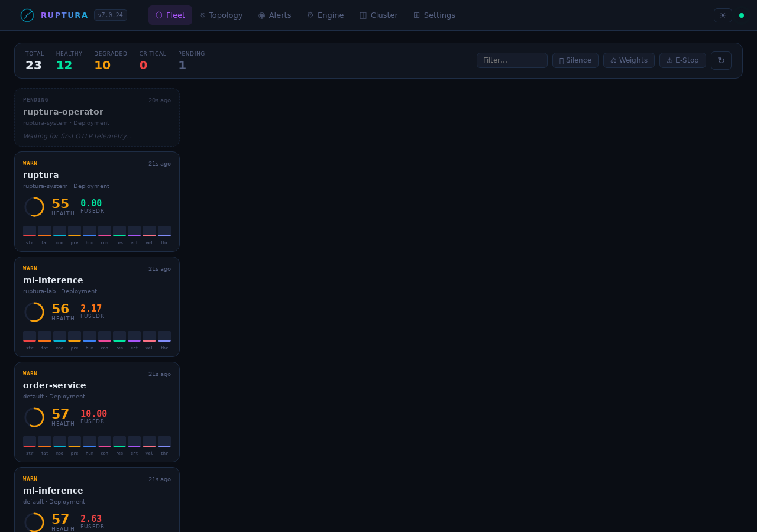Click the Total 23 counter

click(x=34, y=61)
